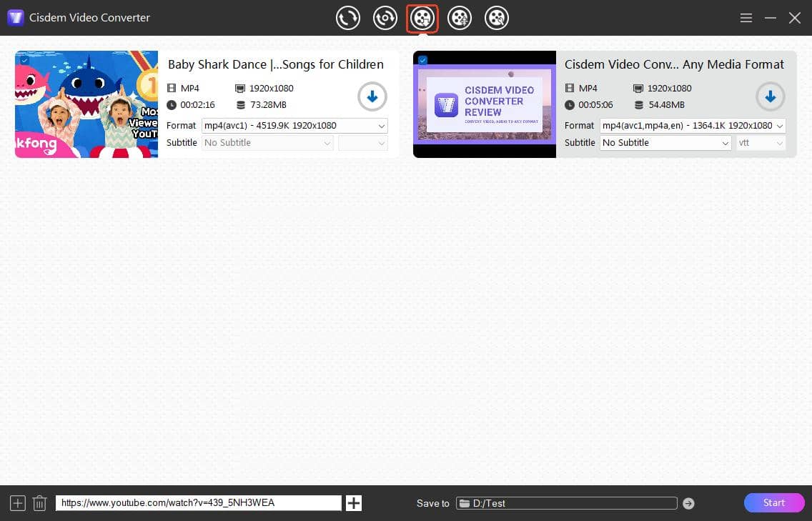Expand the vtt subtitle format dropdown
Screen dimensions: 812x521
(x=761, y=143)
